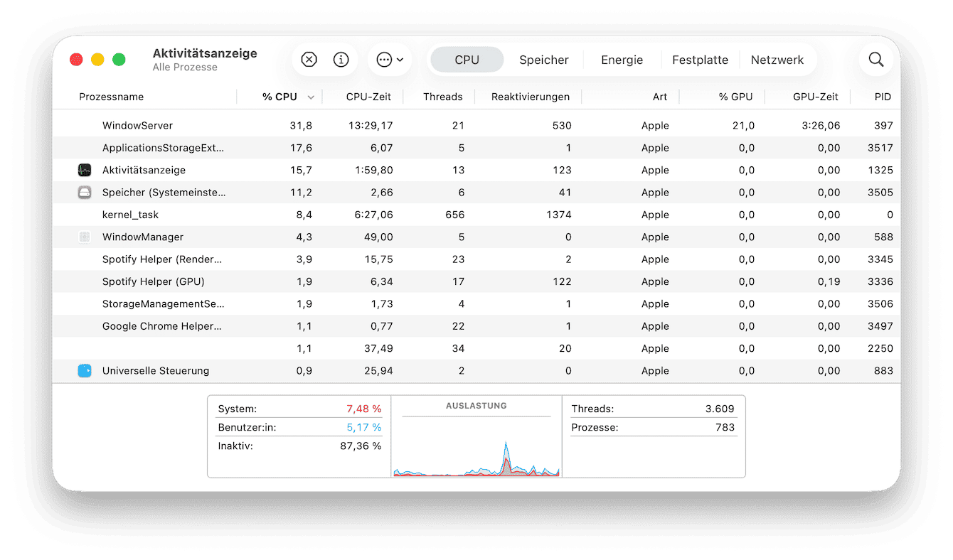Screen dimensions: 953x560
Task: Click the Aktivitätsanzeige app icon in list
Action: coord(85,170)
